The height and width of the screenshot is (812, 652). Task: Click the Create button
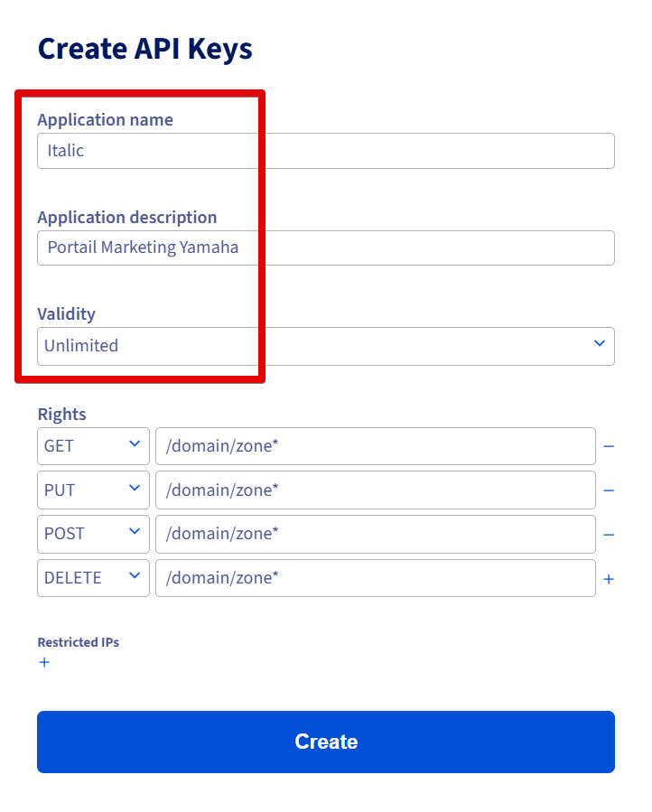(325, 742)
